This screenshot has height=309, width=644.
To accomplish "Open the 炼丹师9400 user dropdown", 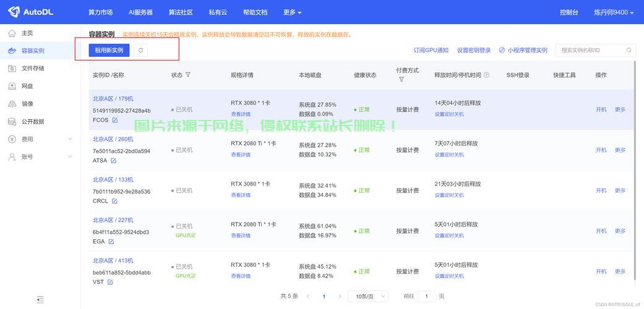I will 614,12.
